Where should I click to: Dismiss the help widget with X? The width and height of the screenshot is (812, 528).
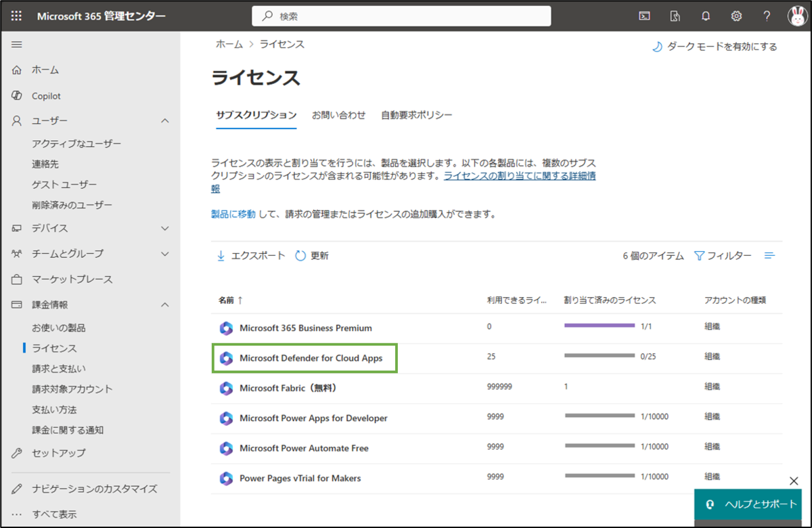click(794, 481)
